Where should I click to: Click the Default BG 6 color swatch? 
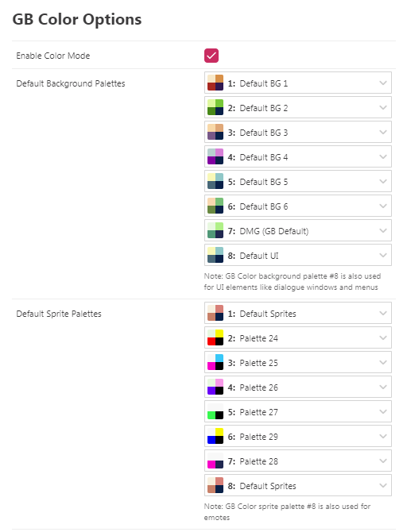215,206
